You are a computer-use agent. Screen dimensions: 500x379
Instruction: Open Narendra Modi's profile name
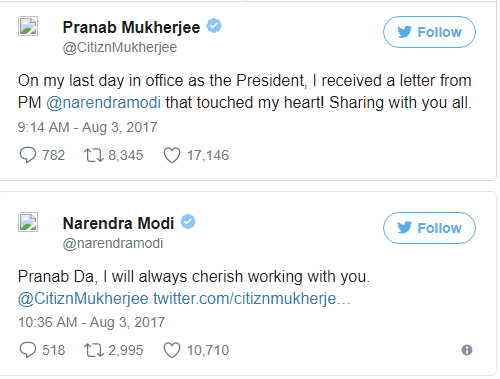pyautogui.click(x=118, y=223)
